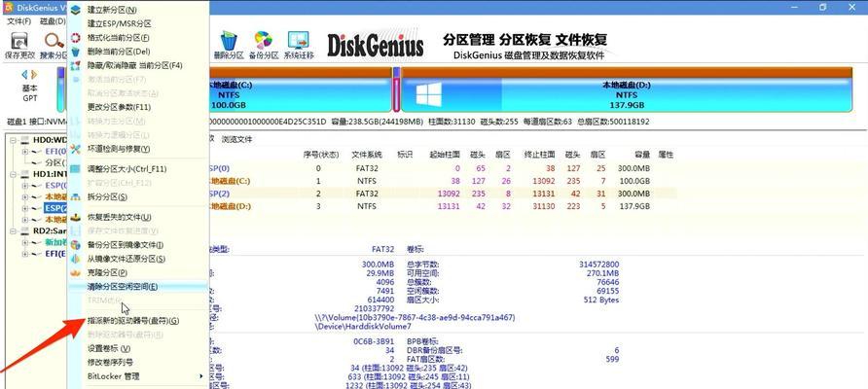Click the 314572800 total bytes value

(599, 265)
